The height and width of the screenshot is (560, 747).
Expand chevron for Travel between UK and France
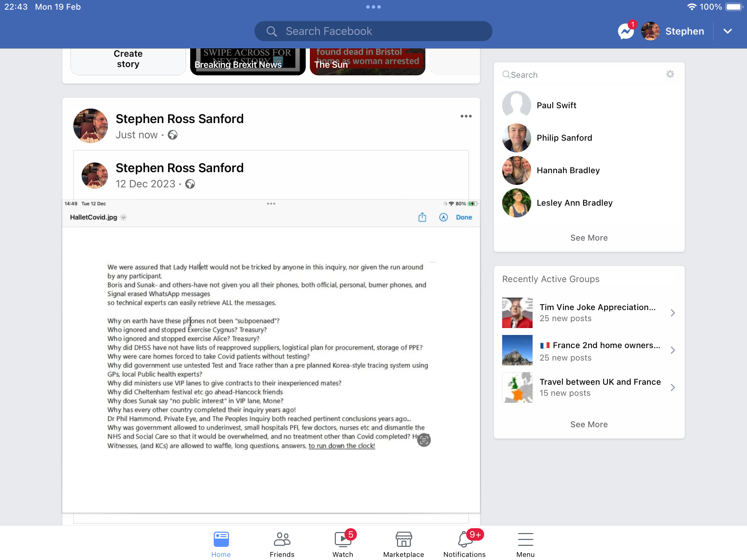click(x=673, y=388)
